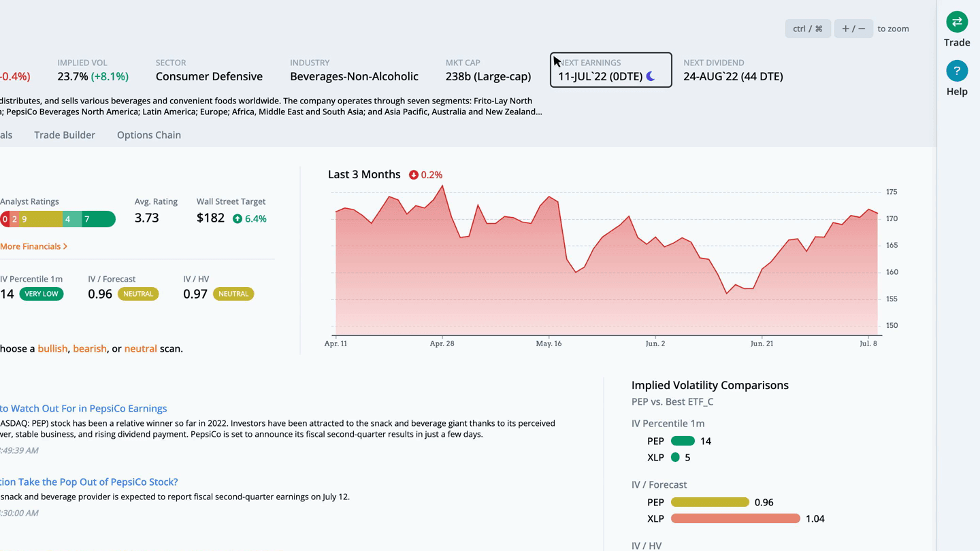The height and width of the screenshot is (551, 980).
Task: Click the May. 16 date on the chart axis
Action: 549,344
